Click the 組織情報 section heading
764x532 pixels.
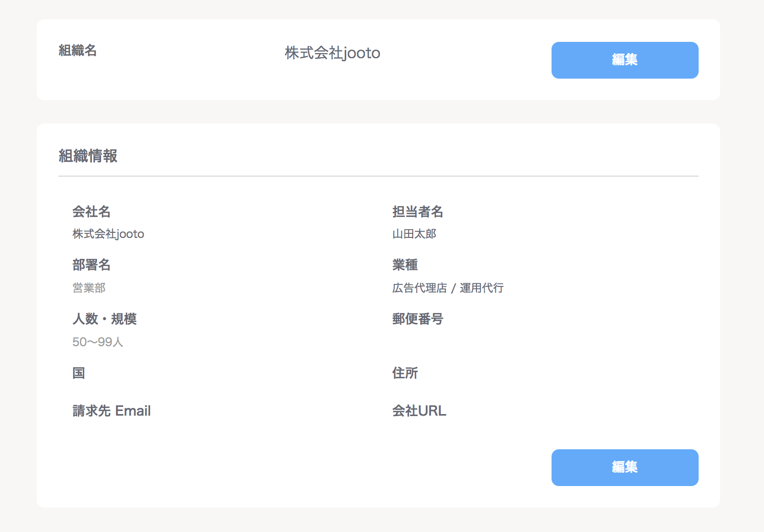88,156
